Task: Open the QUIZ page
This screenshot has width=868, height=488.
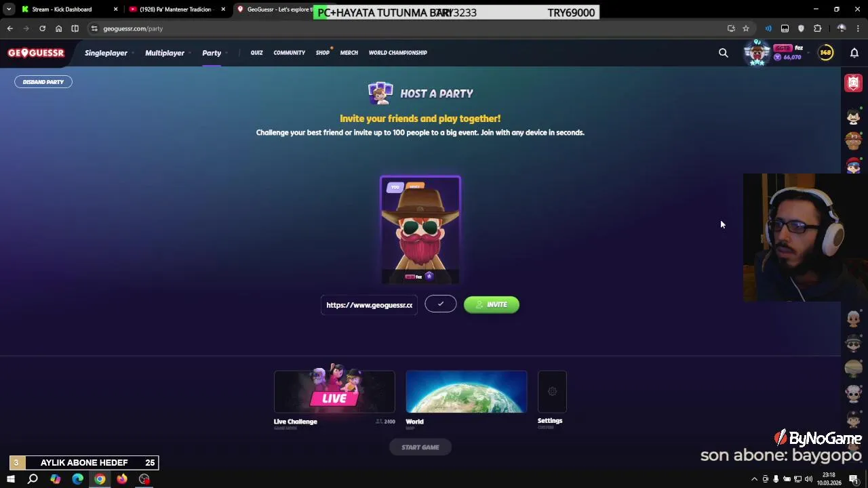Action: [x=256, y=53]
